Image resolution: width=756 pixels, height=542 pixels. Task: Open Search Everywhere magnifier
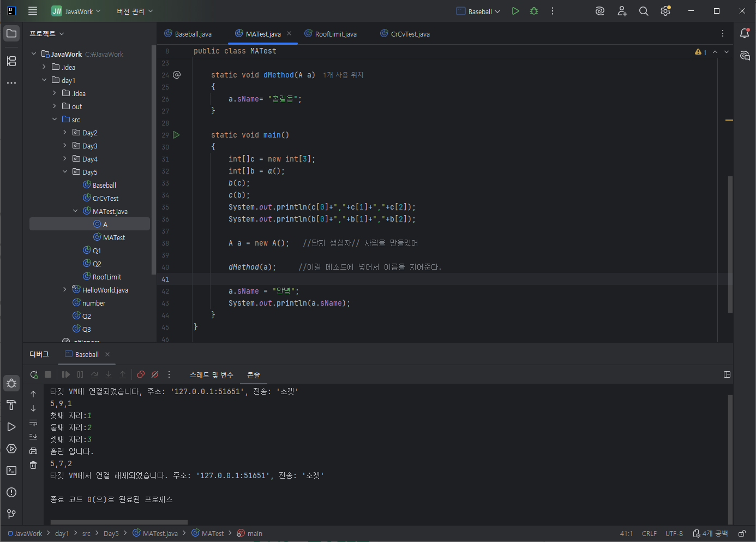[644, 11]
